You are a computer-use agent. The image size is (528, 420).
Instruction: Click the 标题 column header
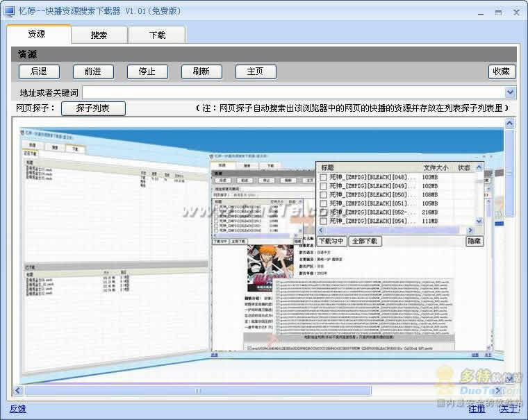click(x=327, y=167)
